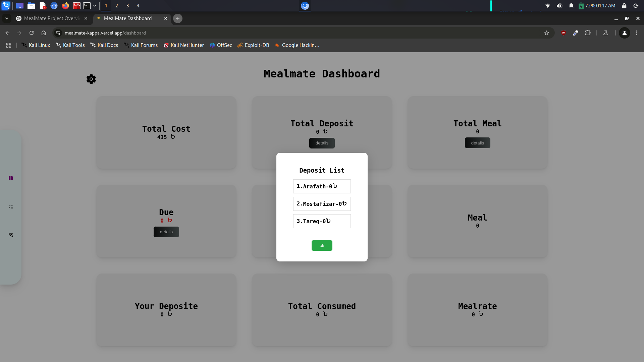Open the uBlock Origin extension icon

point(563,33)
